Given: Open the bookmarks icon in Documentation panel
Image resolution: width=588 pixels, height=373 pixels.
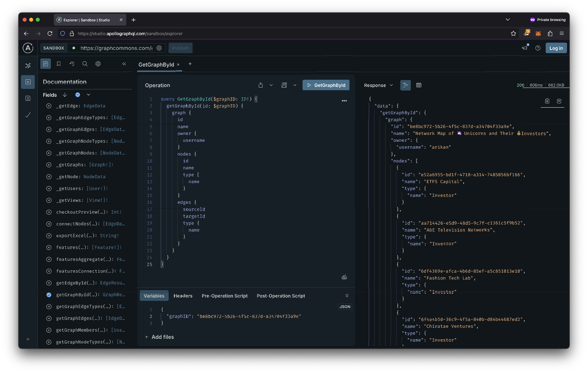Looking at the screenshot, I should (59, 64).
